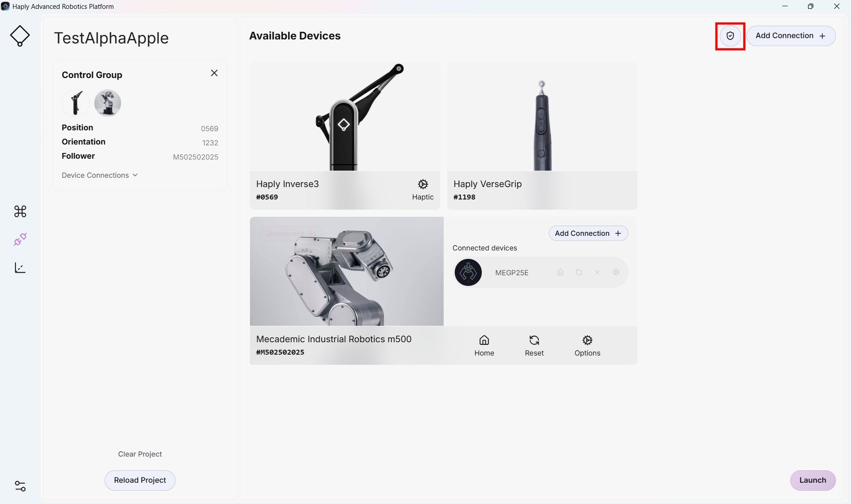This screenshot has height=504, width=851.
Task: Click the MEGP25E gripper icon
Action: (x=468, y=272)
